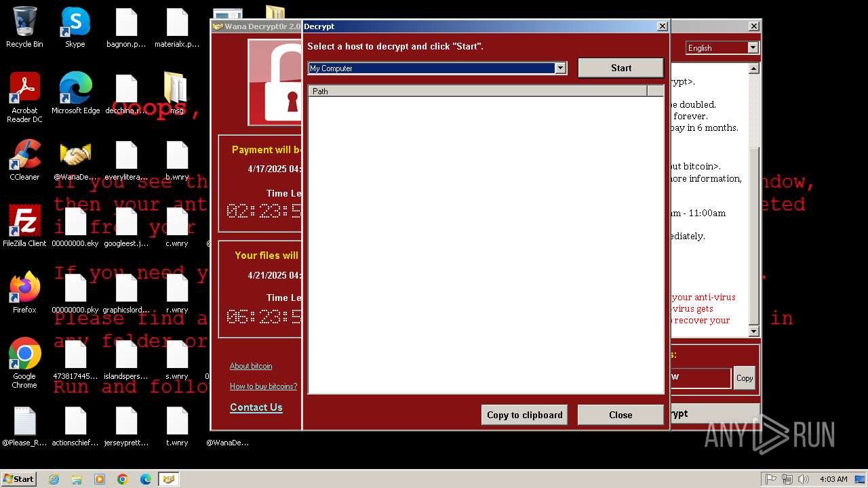This screenshot has width=868, height=488.
Task: Select the t.wnry file icon
Action: point(177,426)
